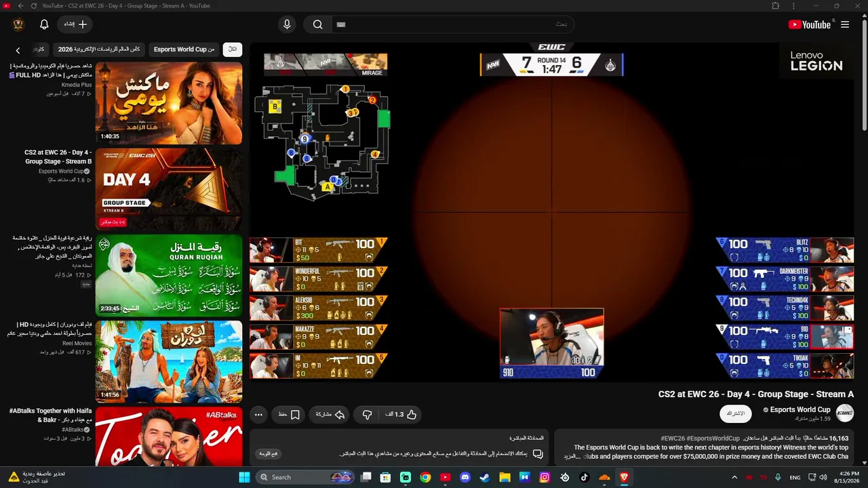Open the #ABtalks Together thumbnail
Viewport: 868px width, 488px height.
point(169,436)
